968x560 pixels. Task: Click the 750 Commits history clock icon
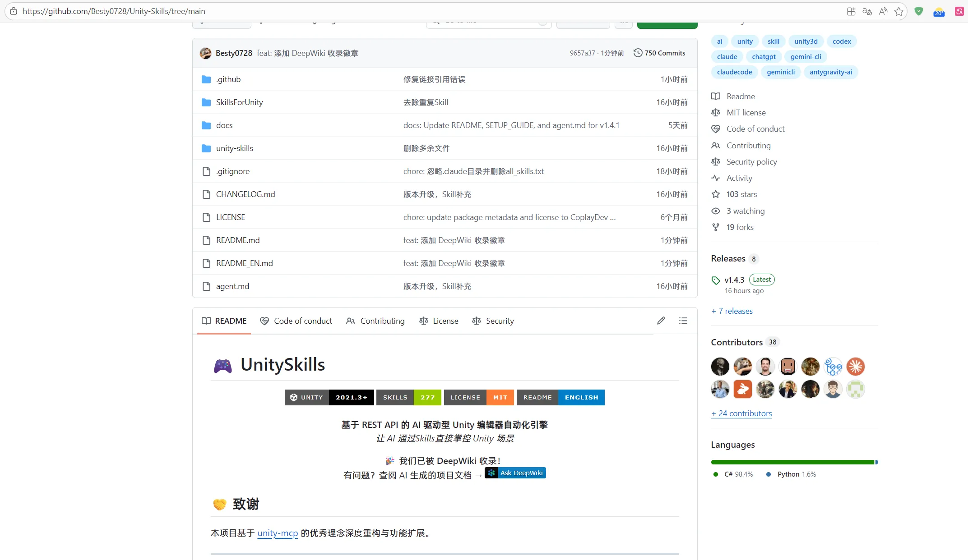pyautogui.click(x=638, y=53)
